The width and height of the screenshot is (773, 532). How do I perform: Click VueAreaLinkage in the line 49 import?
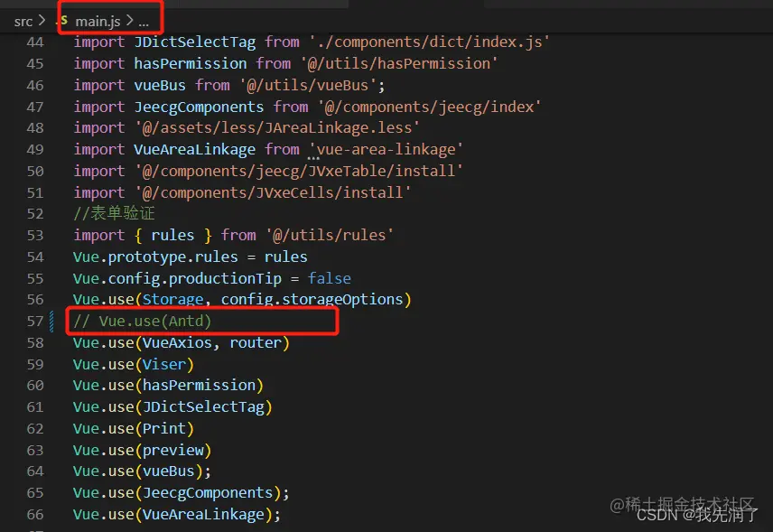195,149
